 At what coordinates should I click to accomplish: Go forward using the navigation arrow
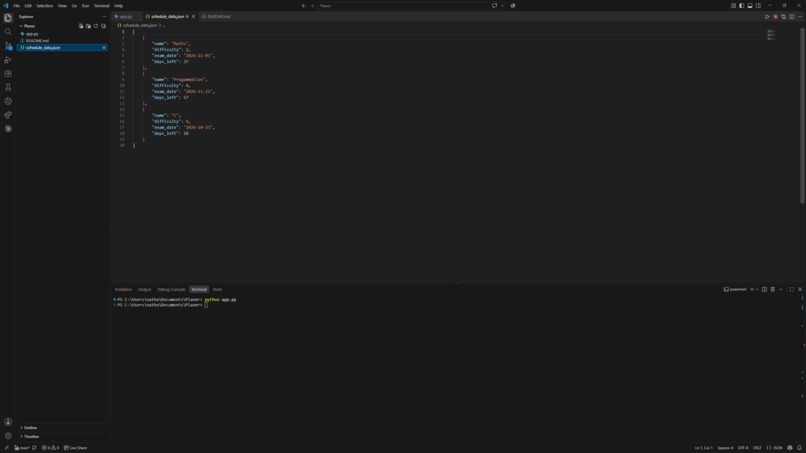[312, 6]
